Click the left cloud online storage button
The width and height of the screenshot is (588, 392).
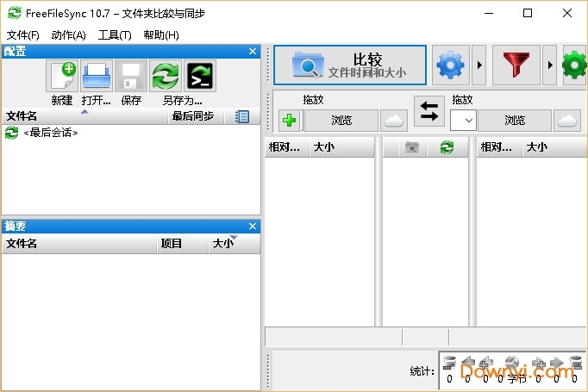click(x=394, y=121)
